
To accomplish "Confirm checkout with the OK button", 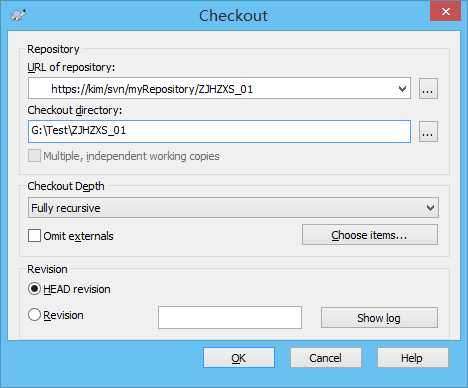I will tap(239, 358).
